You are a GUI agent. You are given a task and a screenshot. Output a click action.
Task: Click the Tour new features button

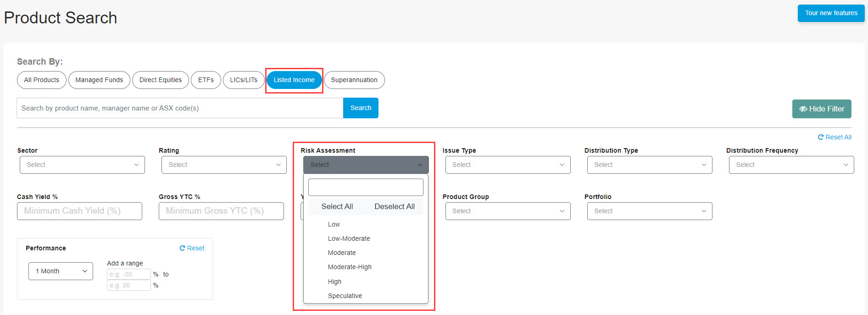coord(831,13)
